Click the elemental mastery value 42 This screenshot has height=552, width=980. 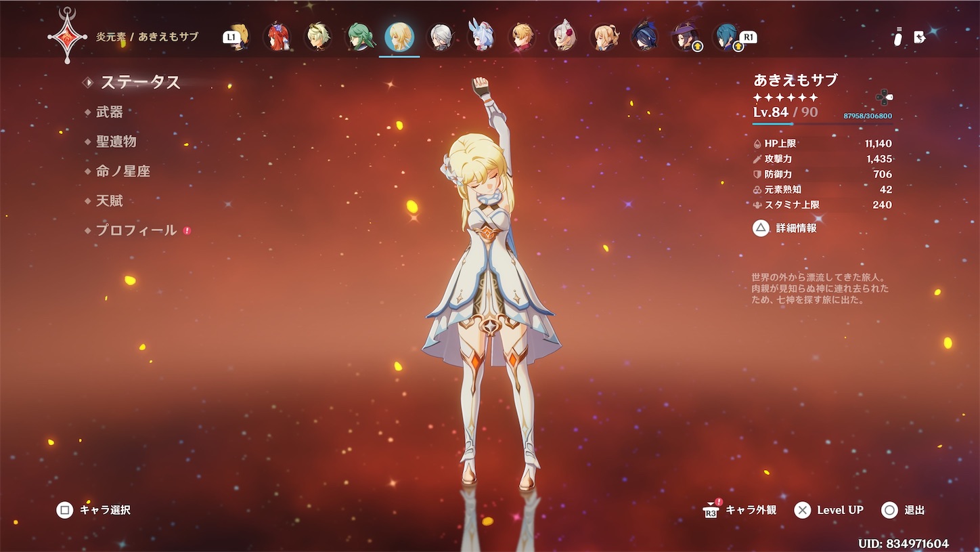tap(886, 190)
